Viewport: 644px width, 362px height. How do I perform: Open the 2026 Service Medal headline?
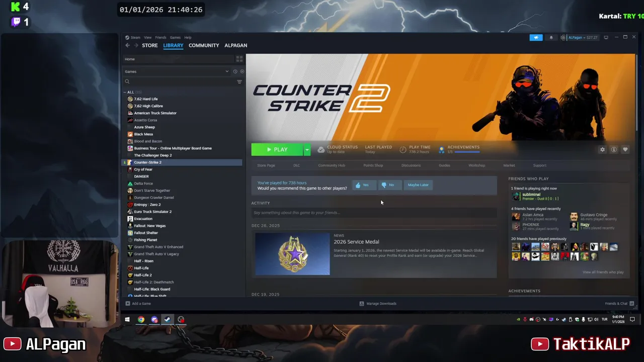coord(356,242)
